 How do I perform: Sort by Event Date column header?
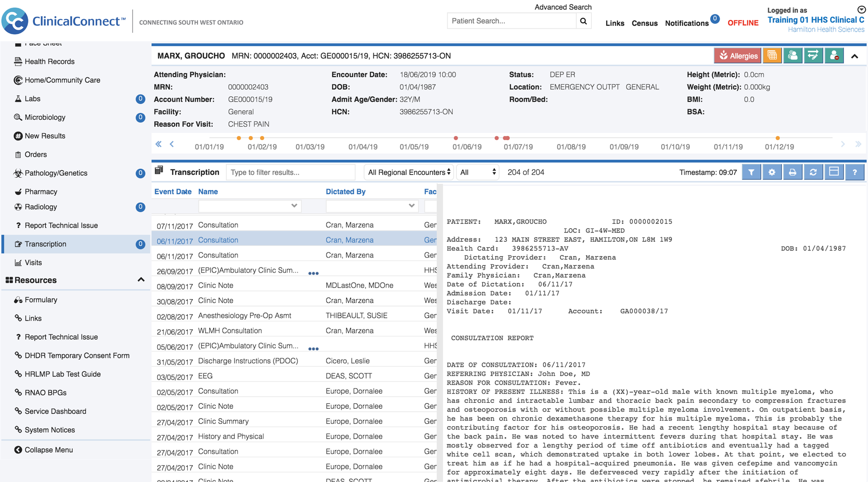point(172,192)
